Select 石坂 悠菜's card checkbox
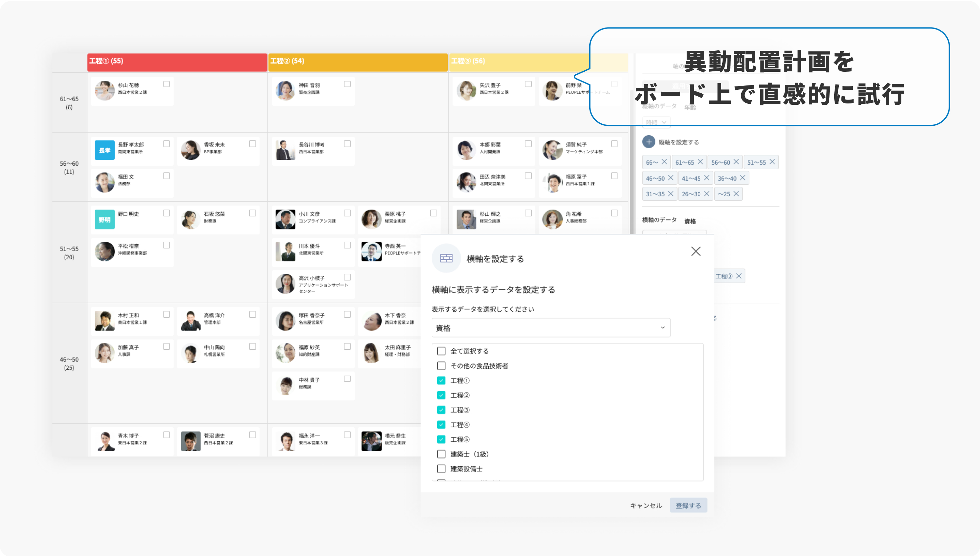 click(253, 213)
